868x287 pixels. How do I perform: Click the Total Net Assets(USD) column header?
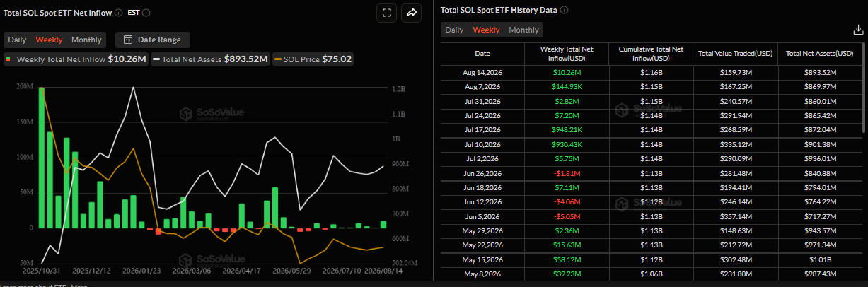[820, 54]
